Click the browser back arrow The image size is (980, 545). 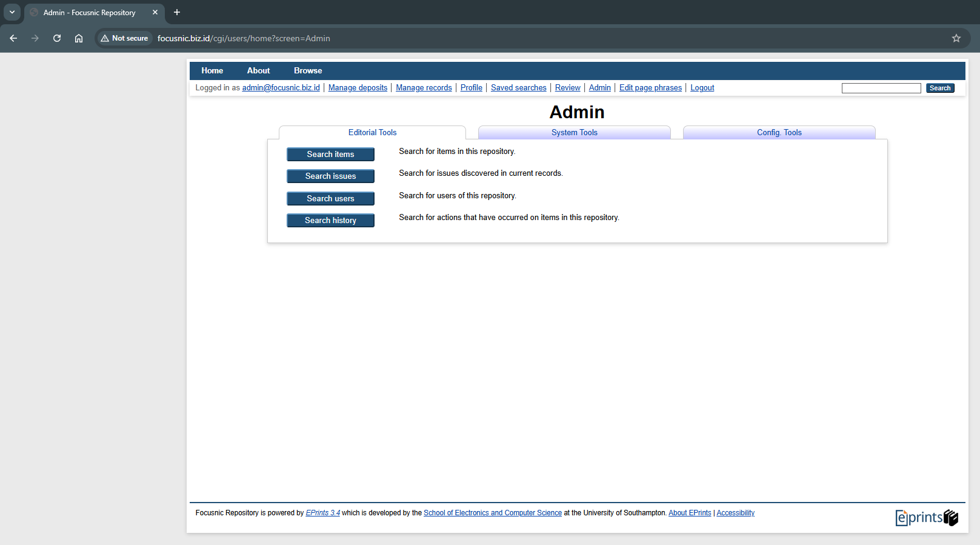click(13, 38)
